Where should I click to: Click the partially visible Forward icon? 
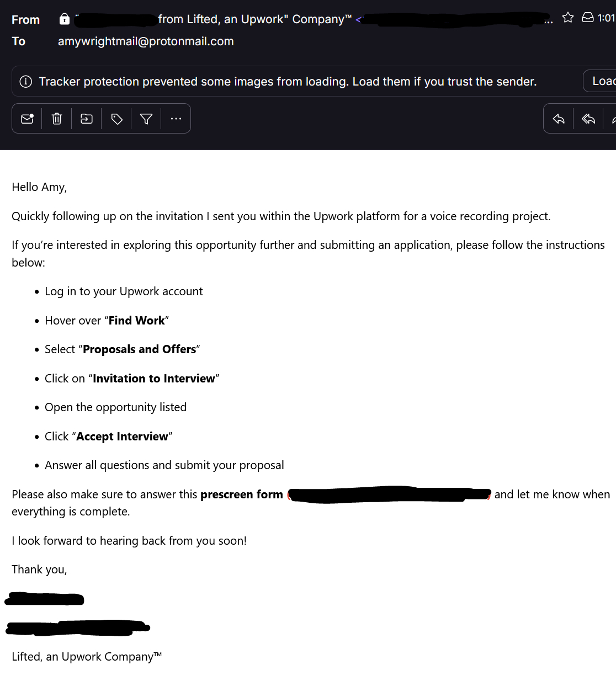click(613, 119)
